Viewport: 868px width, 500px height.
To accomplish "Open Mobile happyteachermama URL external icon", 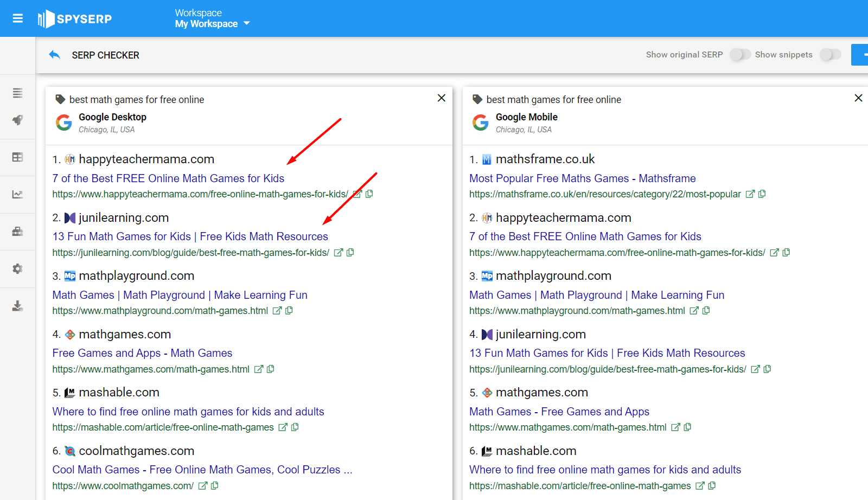I will pyautogui.click(x=774, y=253).
